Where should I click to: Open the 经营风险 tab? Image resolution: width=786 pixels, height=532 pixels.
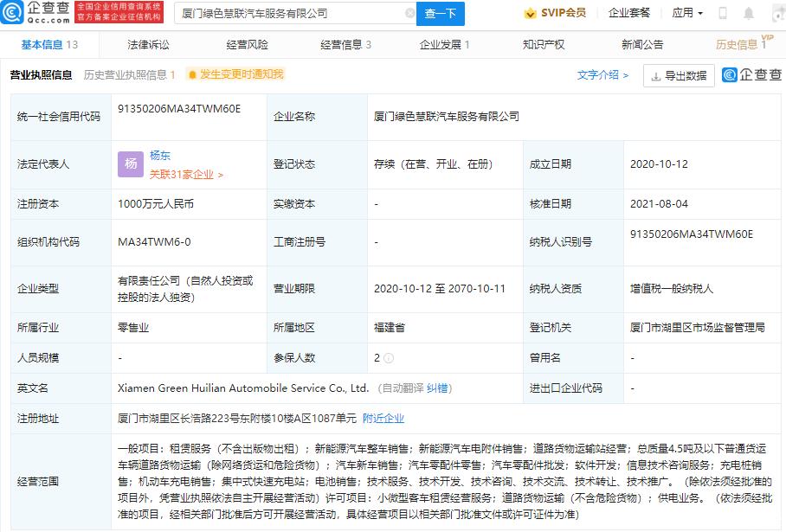(x=247, y=45)
